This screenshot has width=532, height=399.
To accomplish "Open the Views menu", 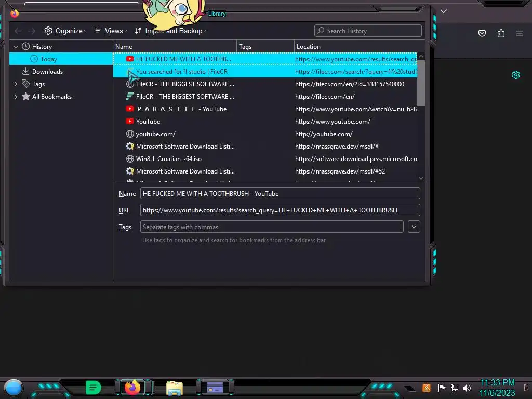I will pyautogui.click(x=110, y=31).
